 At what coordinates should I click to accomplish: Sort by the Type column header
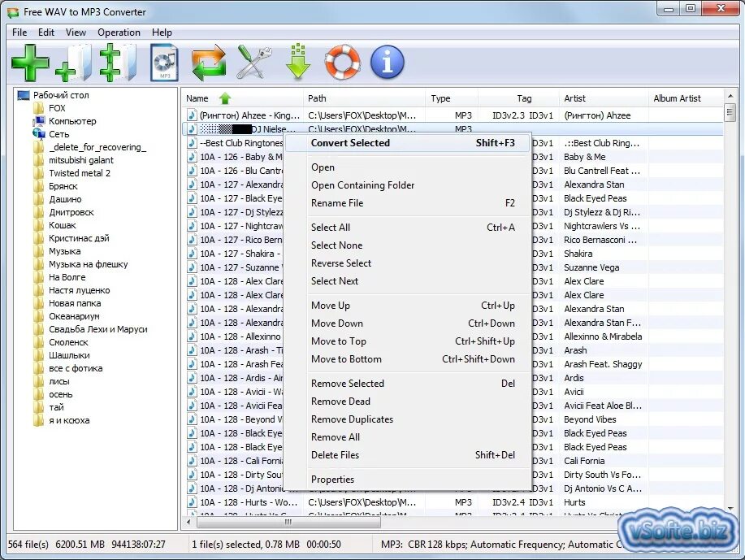[452, 98]
